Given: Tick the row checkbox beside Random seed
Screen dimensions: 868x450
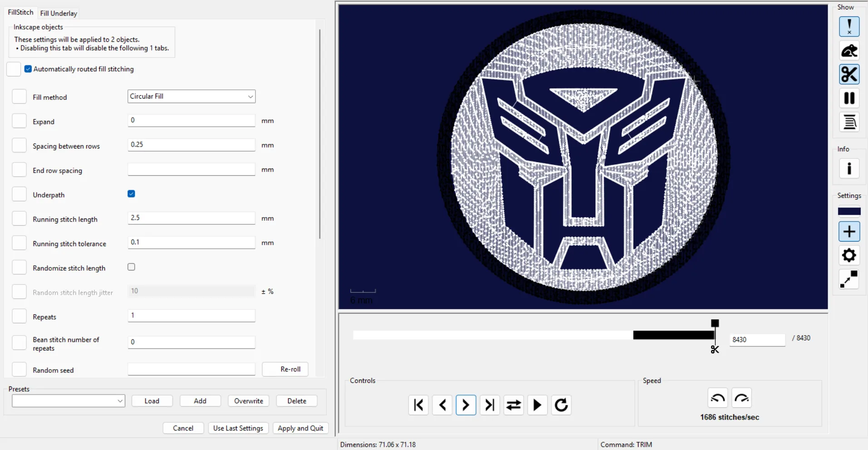Looking at the screenshot, I should 19,370.
